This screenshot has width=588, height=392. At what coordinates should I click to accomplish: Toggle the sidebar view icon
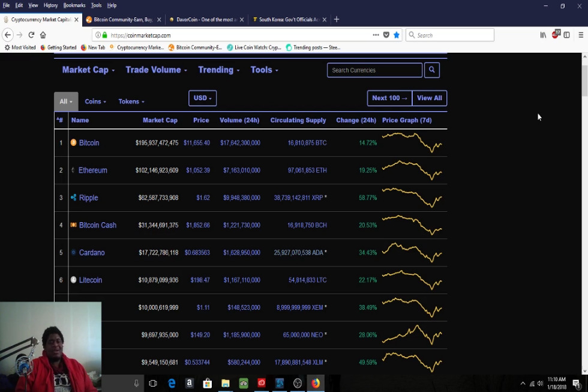click(x=566, y=35)
